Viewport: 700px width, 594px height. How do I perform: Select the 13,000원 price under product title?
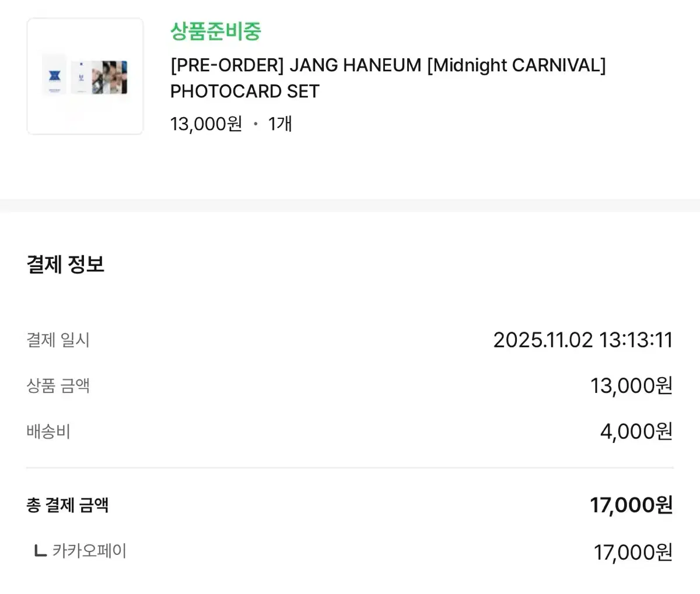(206, 124)
